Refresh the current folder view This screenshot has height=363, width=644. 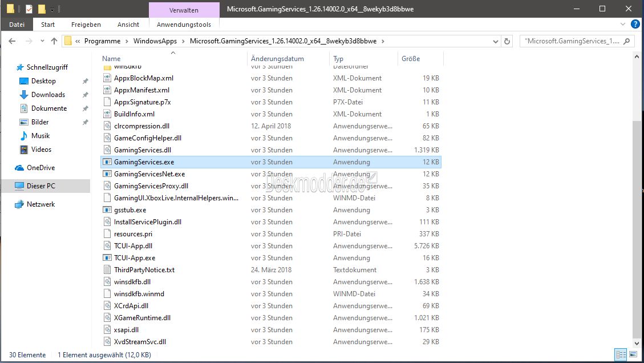click(x=507, y=41)
